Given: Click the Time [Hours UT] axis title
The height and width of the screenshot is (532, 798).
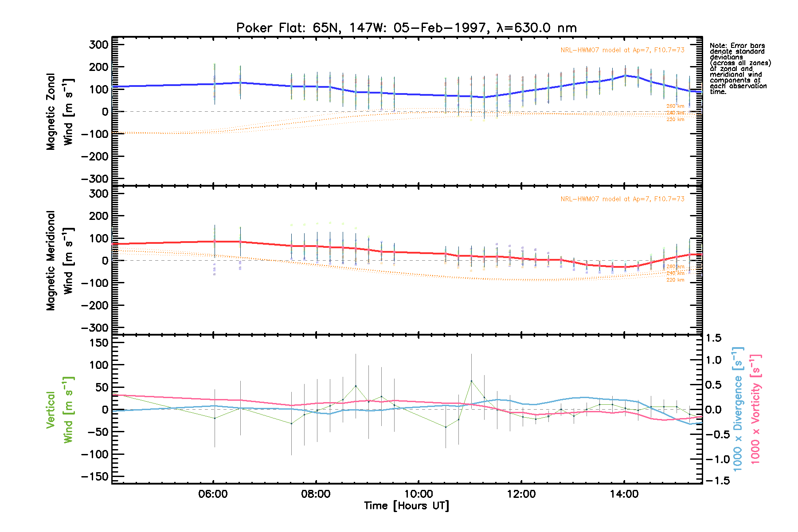Looking at the screenshot, I should tap(406, 506).
